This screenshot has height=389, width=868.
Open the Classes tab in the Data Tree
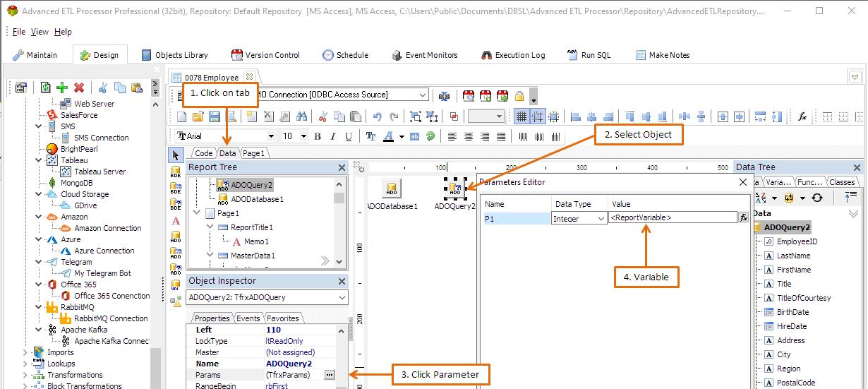click(x=842, y=182)
